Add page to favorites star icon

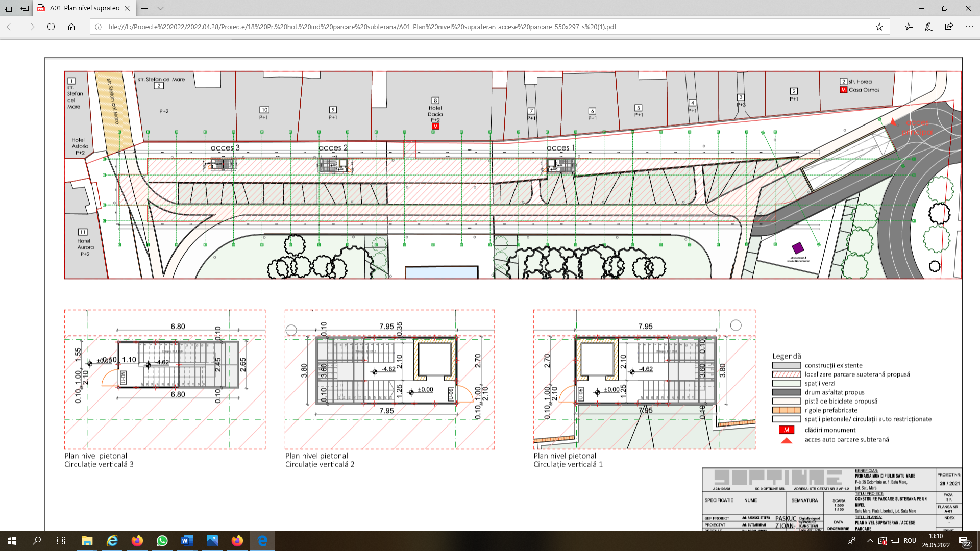coord(879,27)
